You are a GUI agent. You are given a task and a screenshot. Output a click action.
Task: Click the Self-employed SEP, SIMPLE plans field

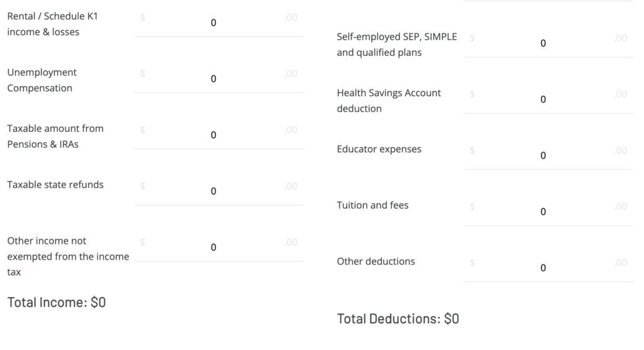coord(543,43)
